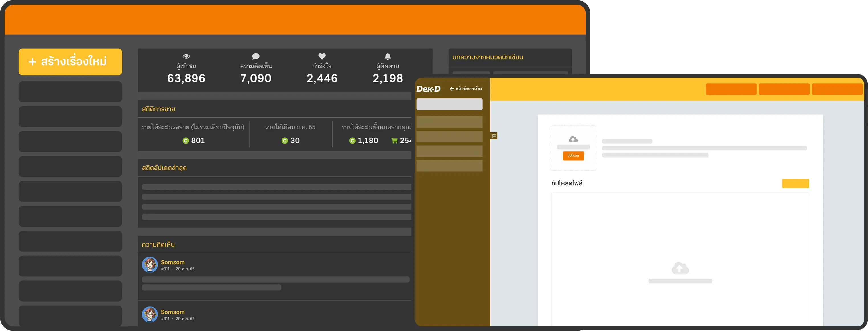Click the white input field under Dek-D logo
The height and width of the screenshot is (331, 868).
pyautogui.click(x=449, y=104)
